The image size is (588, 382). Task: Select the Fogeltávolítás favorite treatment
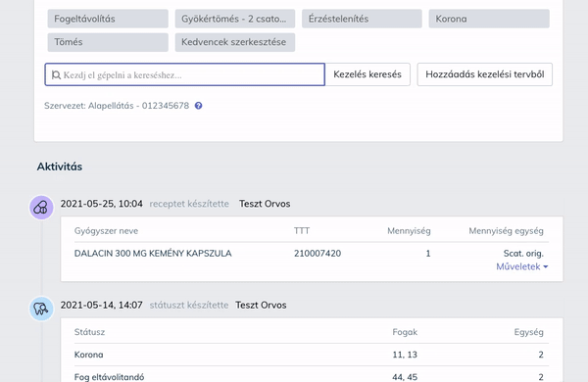108,19
